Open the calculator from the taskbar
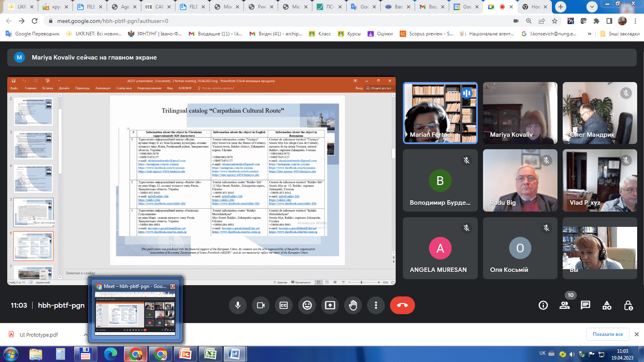The image size is (644, 362). (61, 354)
